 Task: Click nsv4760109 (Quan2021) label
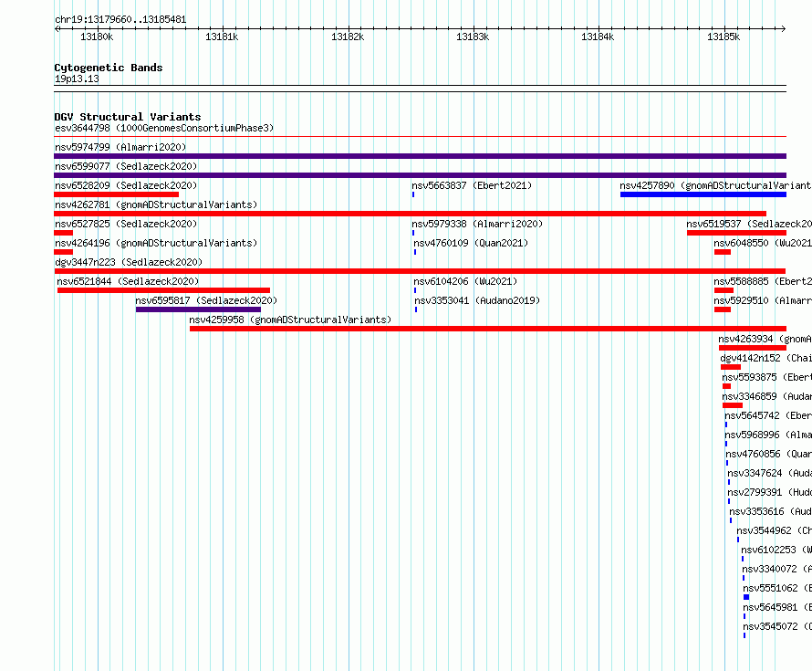pos(471,243)
